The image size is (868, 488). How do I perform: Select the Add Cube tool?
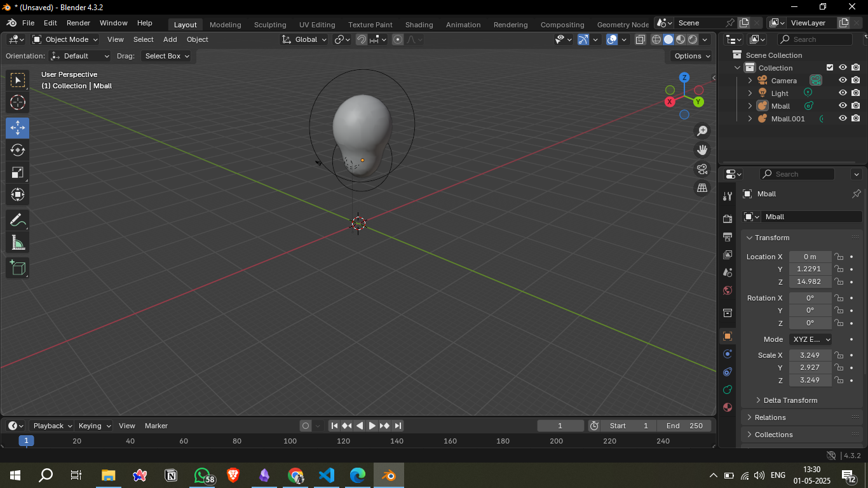pyautogui.click(x=18, y=268)
